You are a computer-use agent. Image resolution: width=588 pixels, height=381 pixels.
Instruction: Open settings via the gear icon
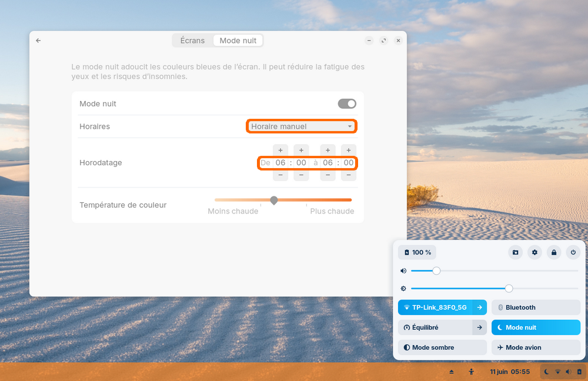click(534, 252)
